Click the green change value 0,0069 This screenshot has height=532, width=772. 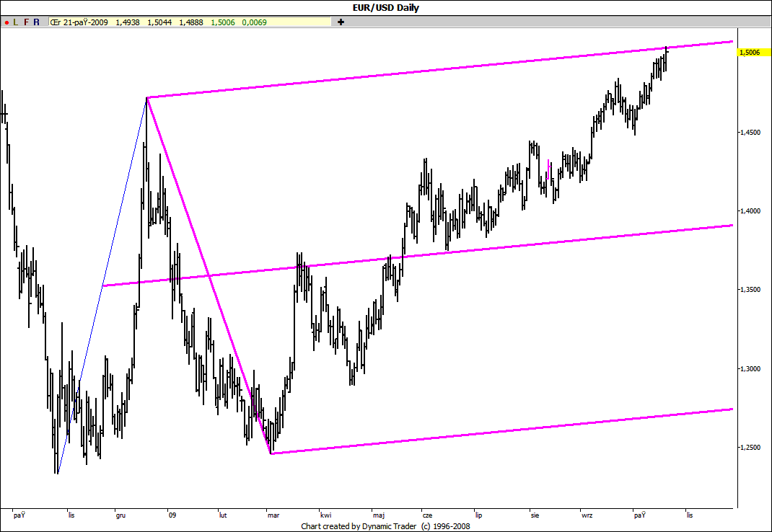tap(254, 22)
